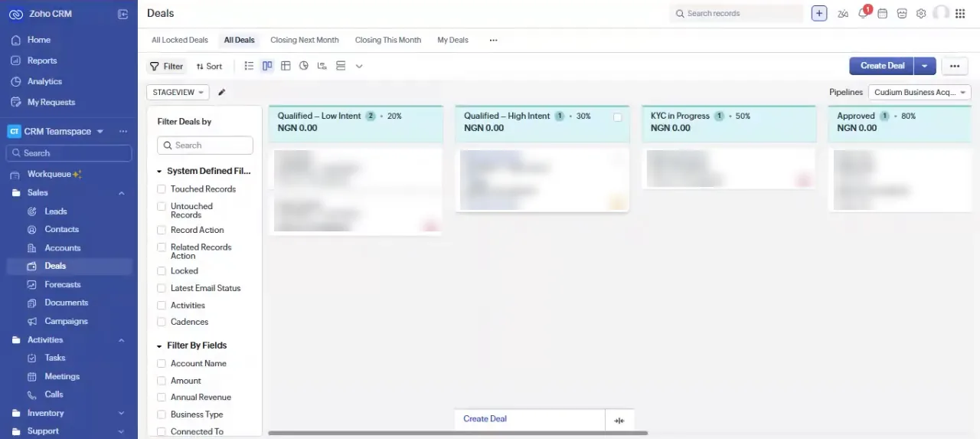This screenshot has height=439, width=980.
Task: Switch to canvas table view icon
Action: [x=286, y=66]
